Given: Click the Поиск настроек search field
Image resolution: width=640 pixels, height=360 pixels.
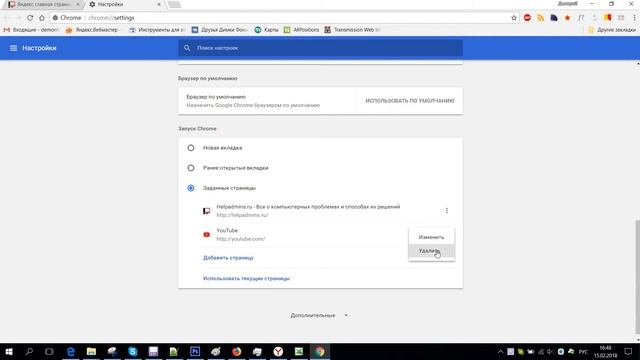Looking at the screenshot, I should pos(320,48).
